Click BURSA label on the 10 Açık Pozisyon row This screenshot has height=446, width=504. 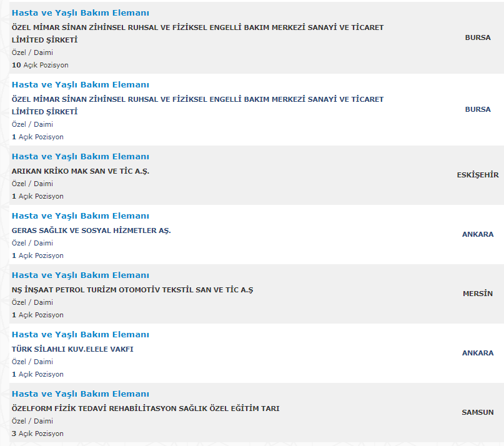coord(478,37)
